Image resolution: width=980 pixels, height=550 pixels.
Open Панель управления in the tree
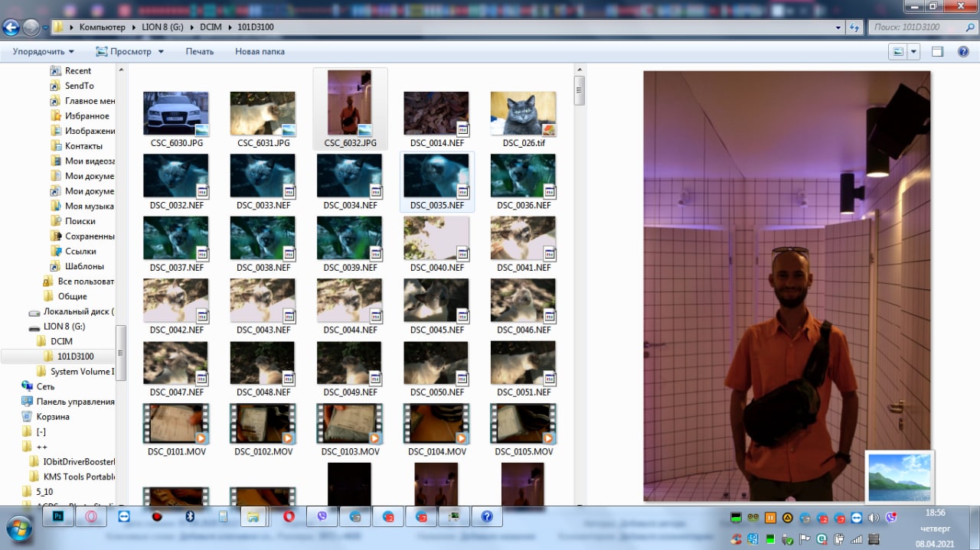pos(75,402)
